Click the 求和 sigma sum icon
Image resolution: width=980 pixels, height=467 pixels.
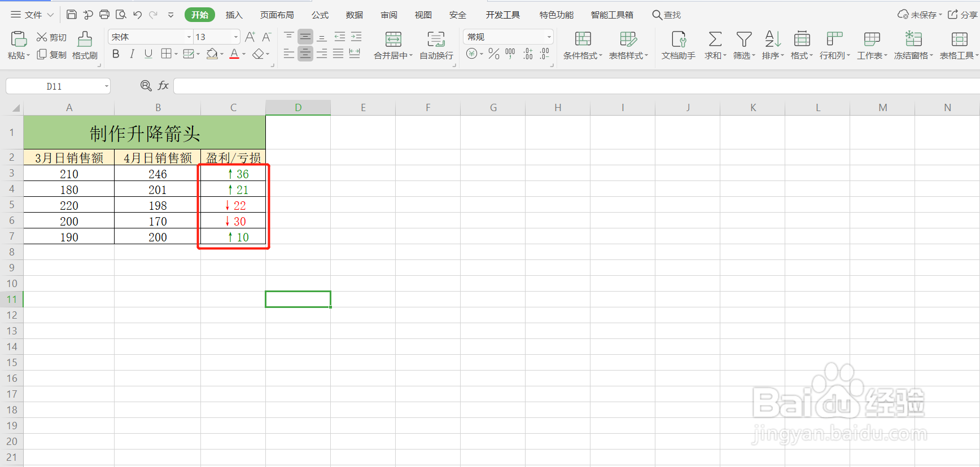[715, 39]
